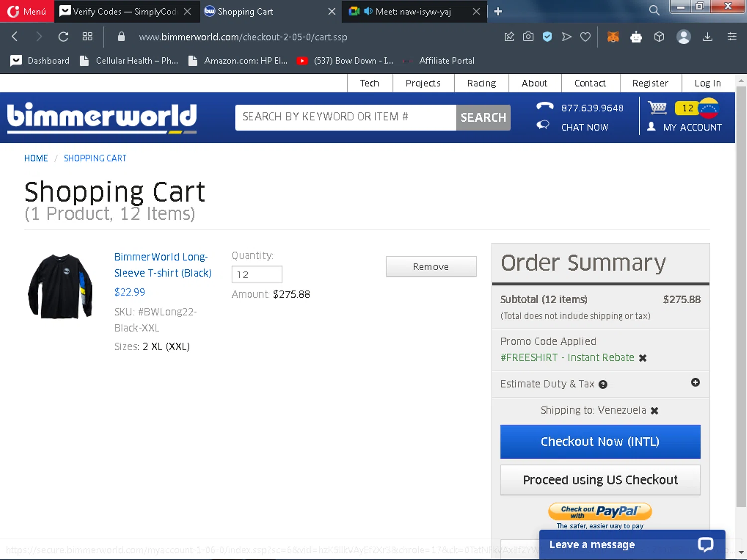This screenshot has height=560, width=747.
Task: Click the send flow arrow icon
Action: 567,36
